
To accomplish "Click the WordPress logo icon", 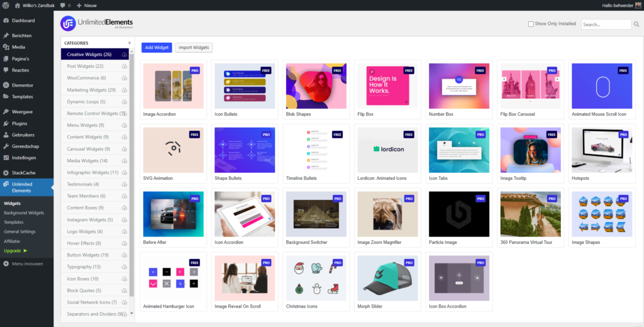I will click(6, 6).
